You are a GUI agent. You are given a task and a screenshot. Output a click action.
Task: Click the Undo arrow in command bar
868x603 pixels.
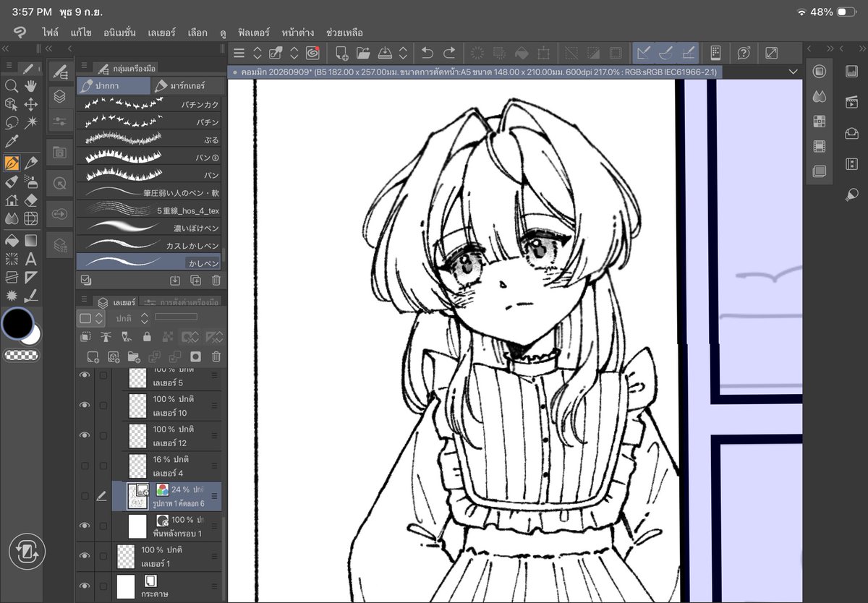[427, 53]
